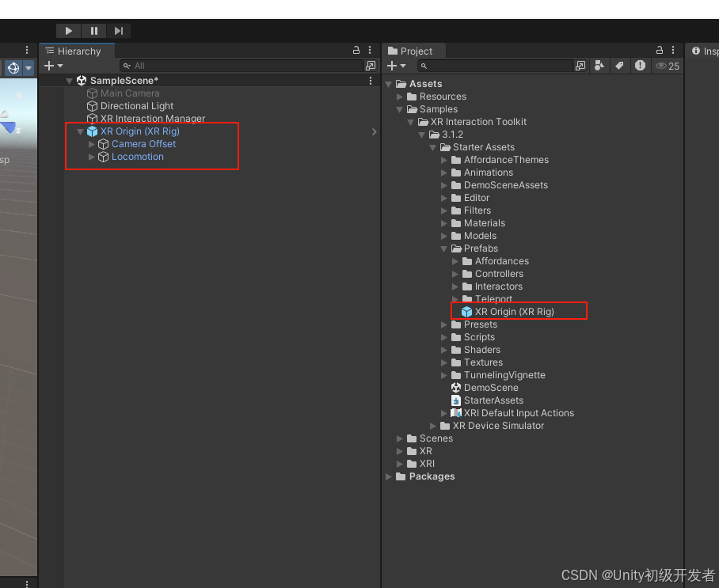Open Project search in window icon
Viewport: 719px width, 588px height.
[580, 66]
